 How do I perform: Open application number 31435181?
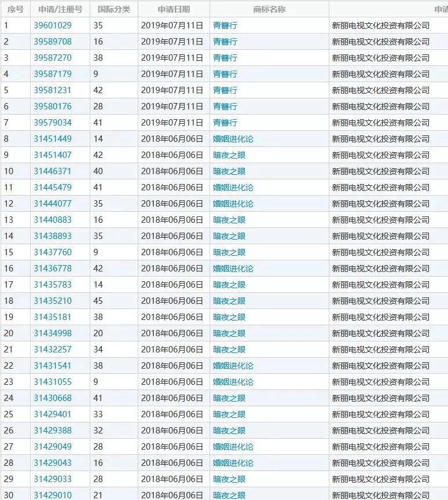(53, 317)
